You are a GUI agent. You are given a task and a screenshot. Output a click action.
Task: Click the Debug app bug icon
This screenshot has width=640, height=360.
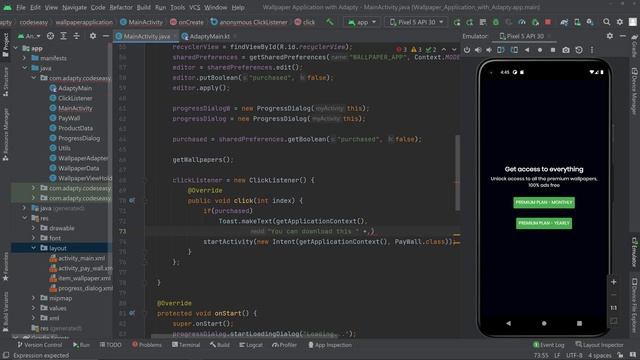tap(496, 22)
